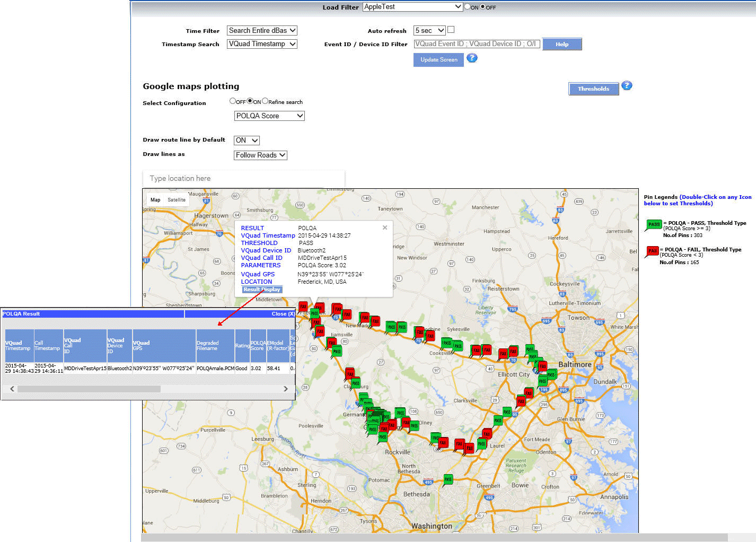Select the PASS pin over the Clarksburg label
The width and height of the screenshot is (756, 542).
coord(356,383)
